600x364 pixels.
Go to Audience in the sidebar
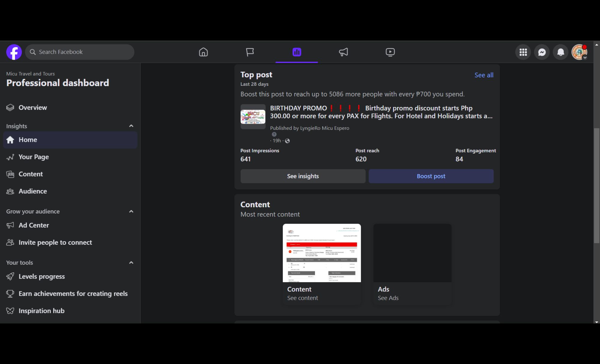(x=32, y=191)
